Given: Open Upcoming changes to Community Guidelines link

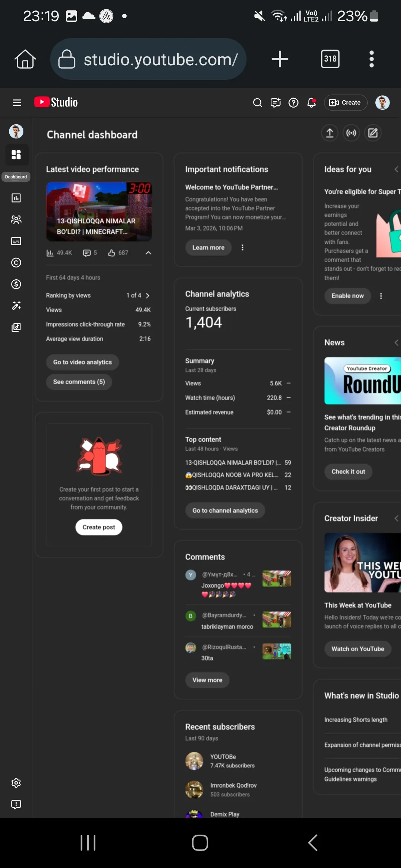Looking at the screenshot, I should pyautogui.click(x=363, y=774).
